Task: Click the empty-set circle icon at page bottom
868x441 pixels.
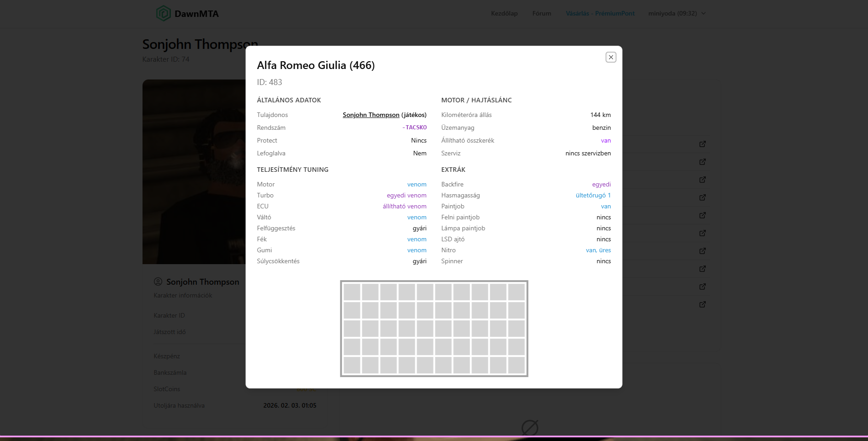Action: coord(530,428)
